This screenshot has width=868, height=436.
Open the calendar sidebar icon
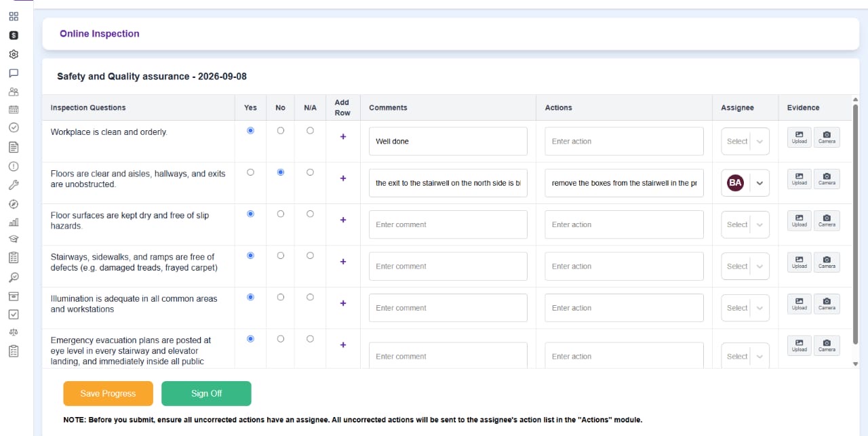coord(14,109)
